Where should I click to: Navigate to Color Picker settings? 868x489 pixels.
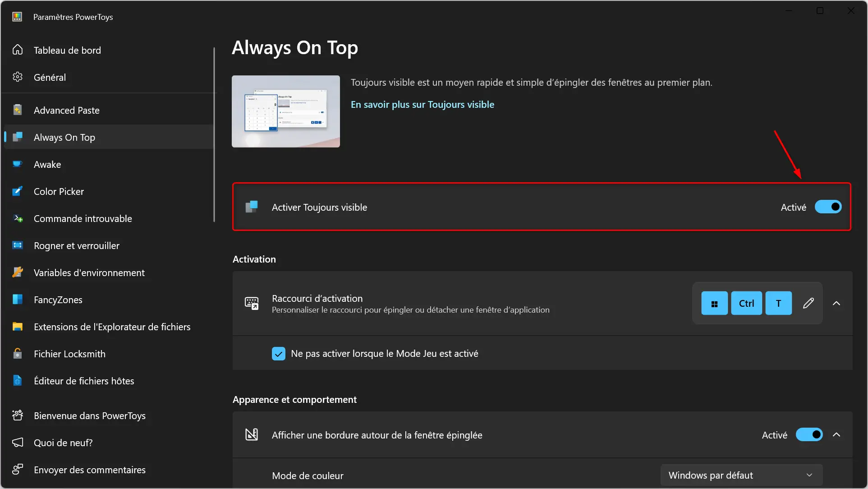(x=108, y=191)
